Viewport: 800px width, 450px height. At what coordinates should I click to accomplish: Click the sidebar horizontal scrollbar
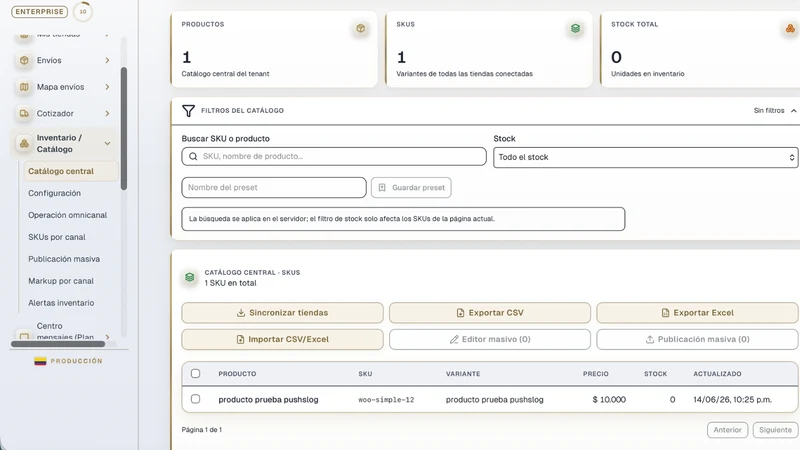[58, 344]
